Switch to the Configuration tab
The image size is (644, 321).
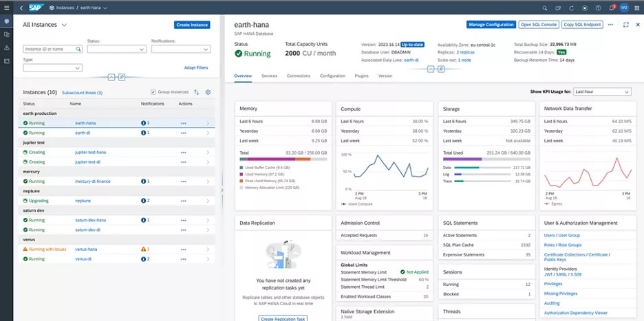coord(332,76)
